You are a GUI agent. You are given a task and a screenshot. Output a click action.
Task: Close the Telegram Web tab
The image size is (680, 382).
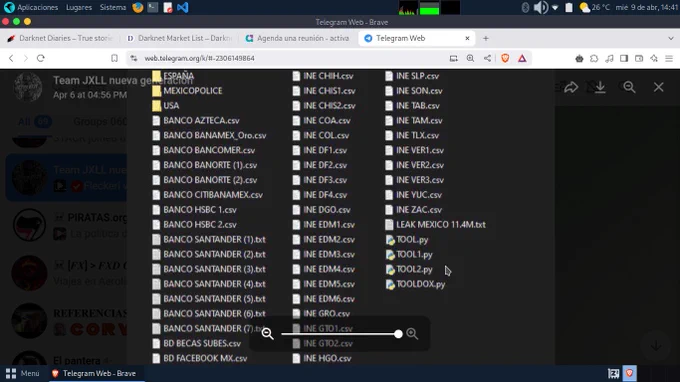click(468, 38)
